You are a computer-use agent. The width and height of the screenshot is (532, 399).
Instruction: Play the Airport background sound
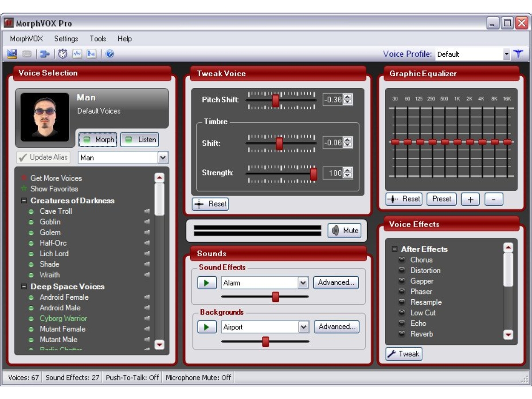207,327
